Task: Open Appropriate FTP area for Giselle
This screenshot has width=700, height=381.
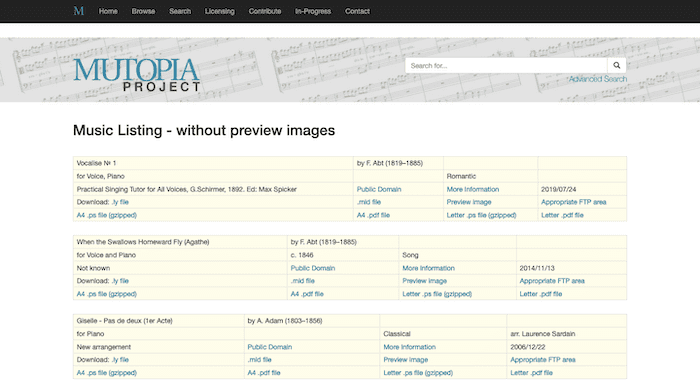Action: pyautogui.click(x=543, y=360)
